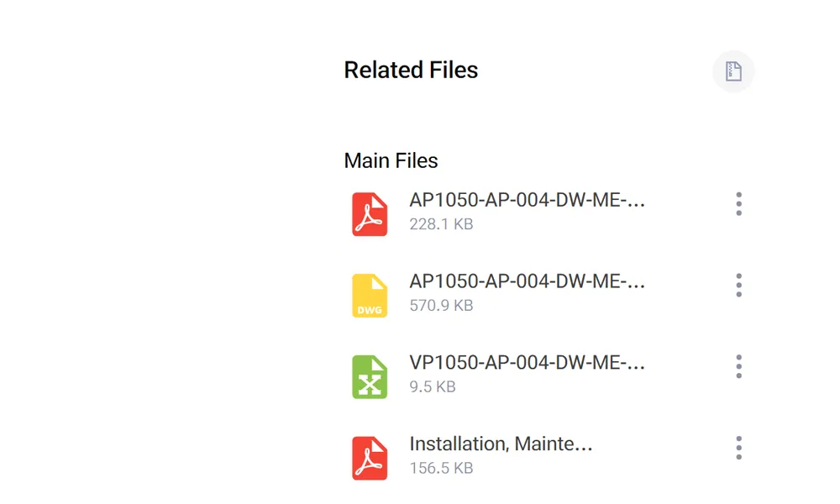Open the VP1050-AP-004-DW-ME file name
Image resolution: width=840 pixels, height=504 pixels.
[x=527, y=364]
